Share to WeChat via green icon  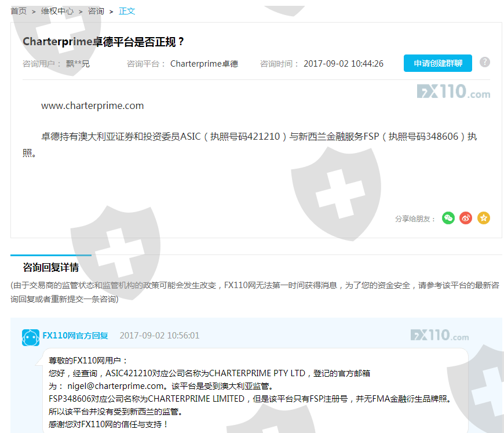448,219
